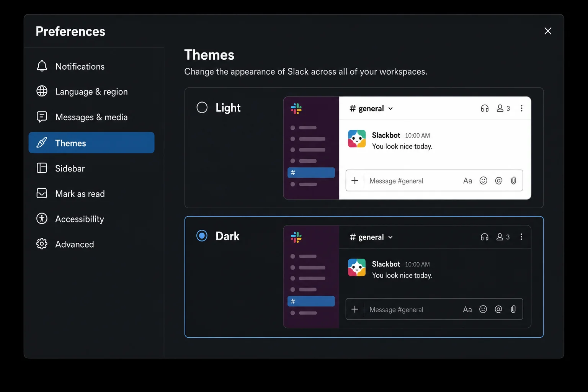Expand the general channel chevron in Light preview

390,109
